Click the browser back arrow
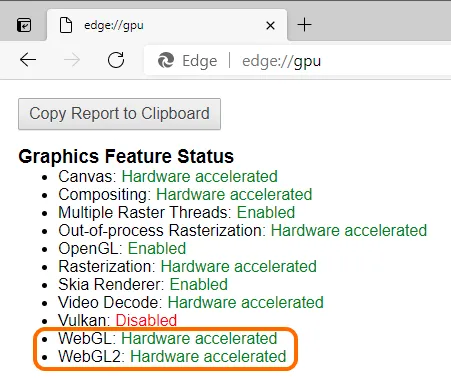The height and width of the screenshot is (381, 451). (28, 60)
